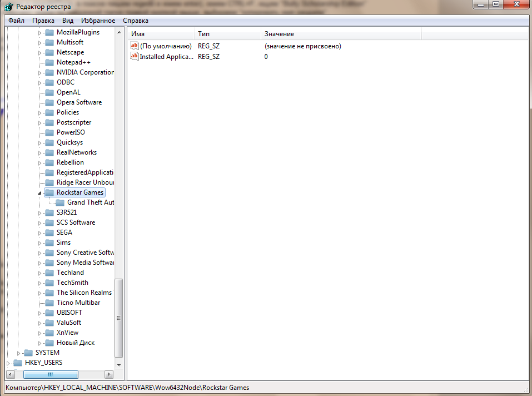Open the Избранное menu
Image resolution: width=532 pixels, height=396 pixels.
[x=98, y=21]
